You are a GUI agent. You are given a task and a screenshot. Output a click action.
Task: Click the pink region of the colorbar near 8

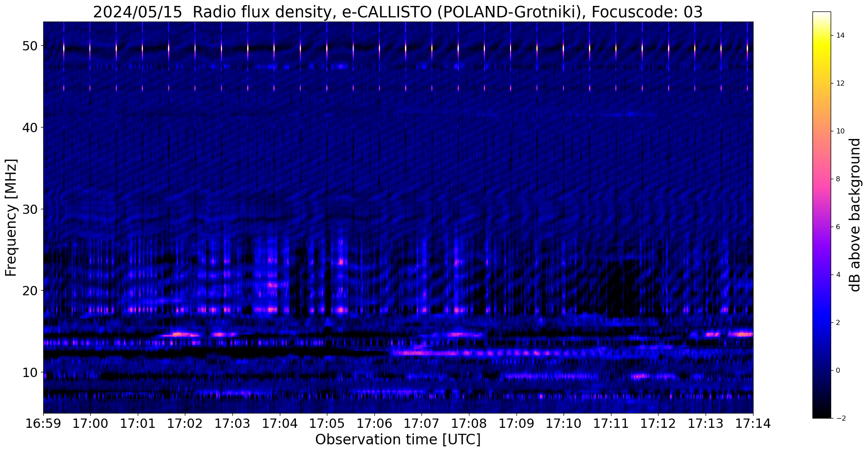coord(821,179)
